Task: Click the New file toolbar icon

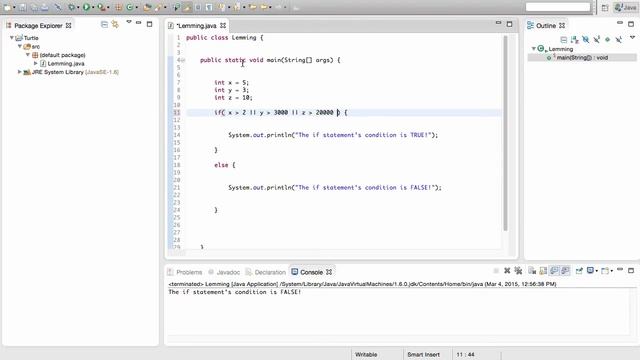Action: [x=7, y=7]
